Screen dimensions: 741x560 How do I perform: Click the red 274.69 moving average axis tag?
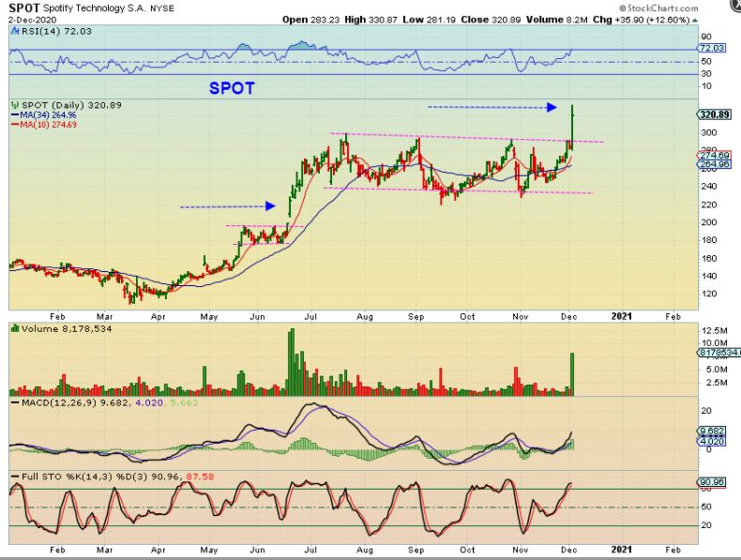click(x=715, y=156)
